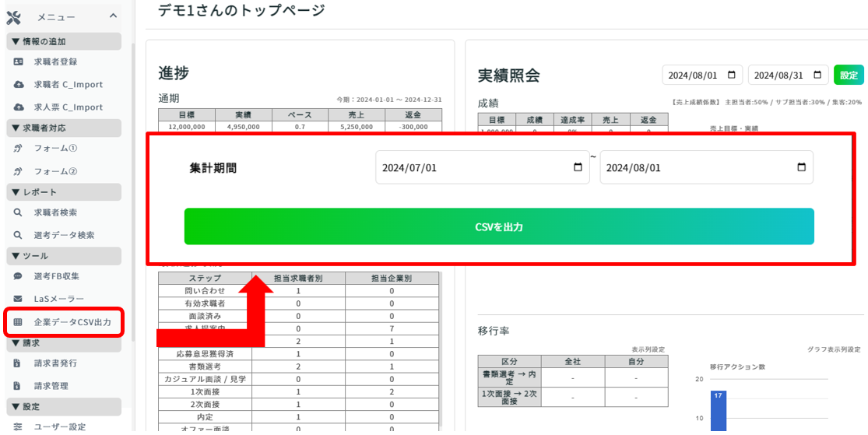Viewport: 868px width, 435px height.
Task: Click the 応募意思獲得済 row label
Action: point(205,353)
